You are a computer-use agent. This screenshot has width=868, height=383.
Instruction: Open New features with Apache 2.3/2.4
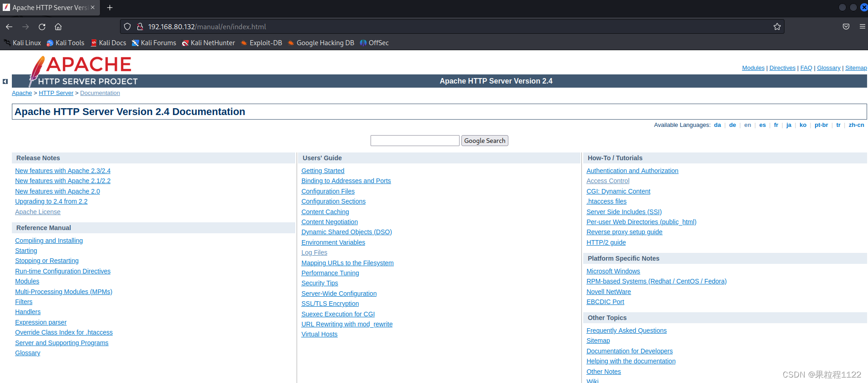pos(63,171)
